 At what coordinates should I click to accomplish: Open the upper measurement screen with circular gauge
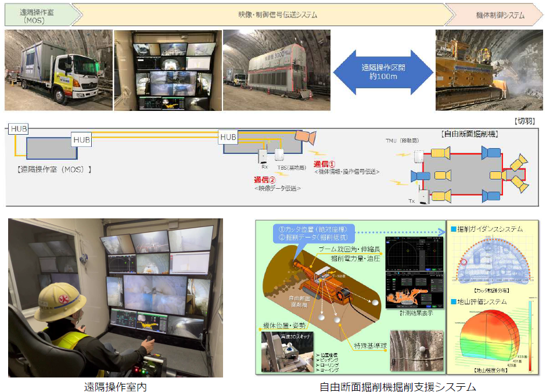tap(414, 254)
